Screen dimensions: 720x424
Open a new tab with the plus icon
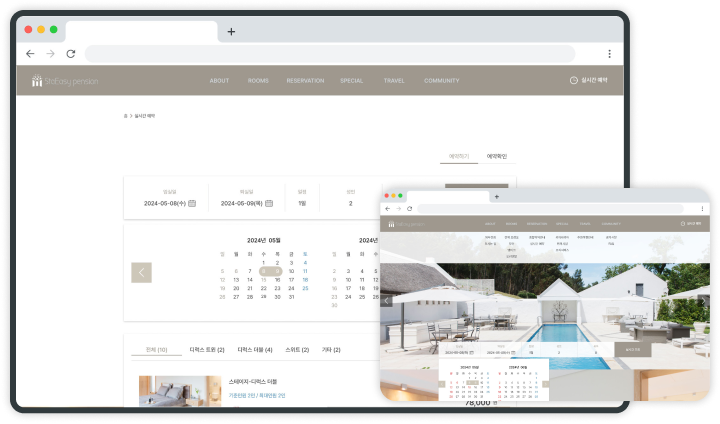point(231,31)
